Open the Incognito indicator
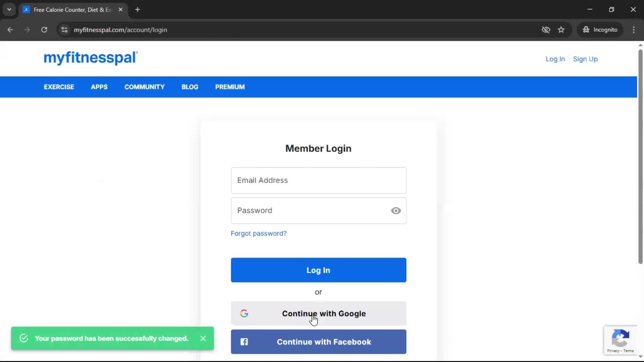 [x=600, y=30]
